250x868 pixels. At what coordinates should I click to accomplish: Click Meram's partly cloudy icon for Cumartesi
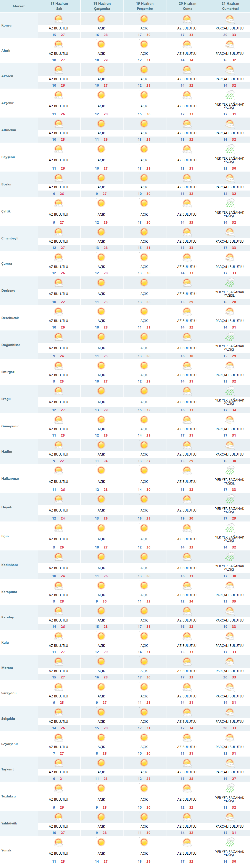pyautogui.click(x=230, y=661)
